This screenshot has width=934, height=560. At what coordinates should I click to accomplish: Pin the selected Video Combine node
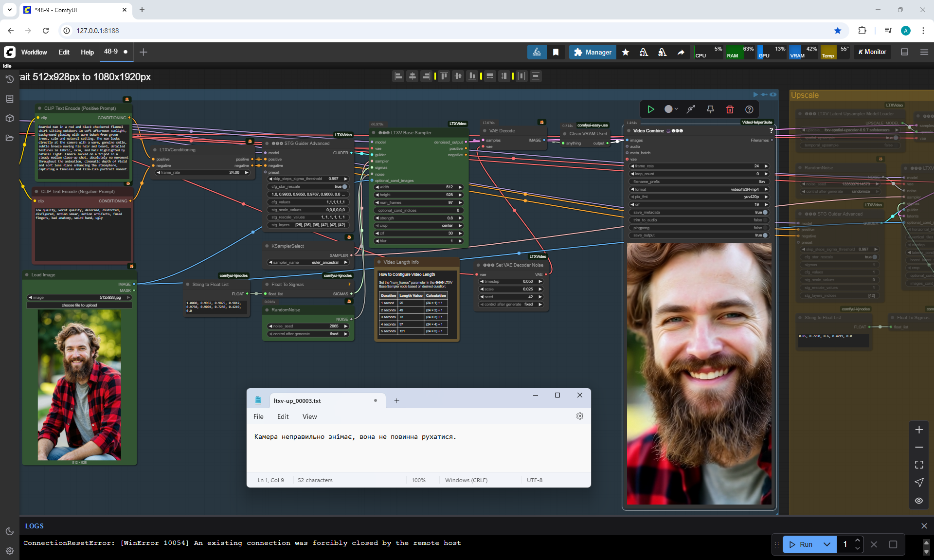tap(710, 109)
